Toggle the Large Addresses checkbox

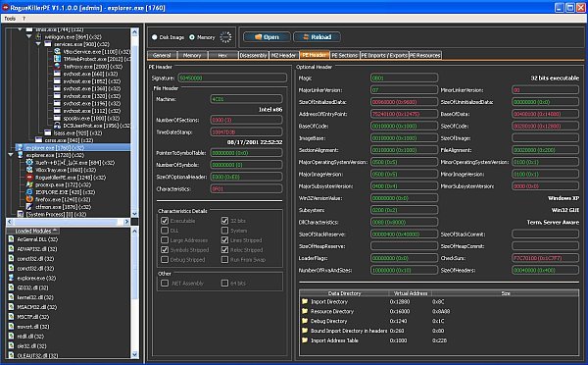(165, 240)
